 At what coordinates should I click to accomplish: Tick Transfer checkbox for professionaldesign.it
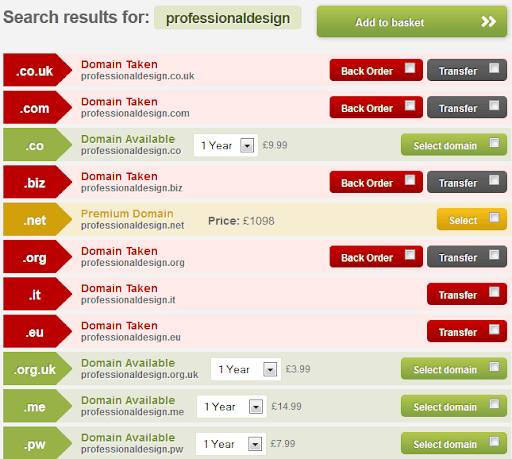494,292
